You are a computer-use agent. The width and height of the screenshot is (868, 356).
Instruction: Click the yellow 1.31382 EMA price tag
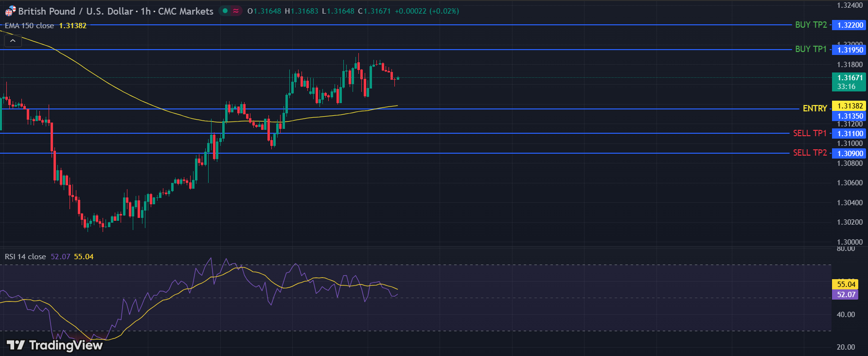pyautogui.click(x=850, y=106)
